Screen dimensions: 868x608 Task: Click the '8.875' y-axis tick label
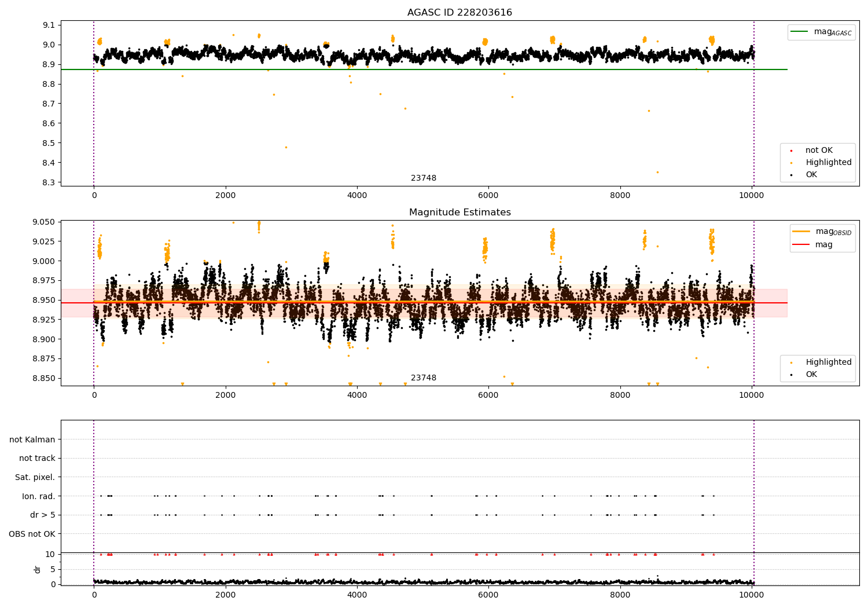[x=44, y=359]
